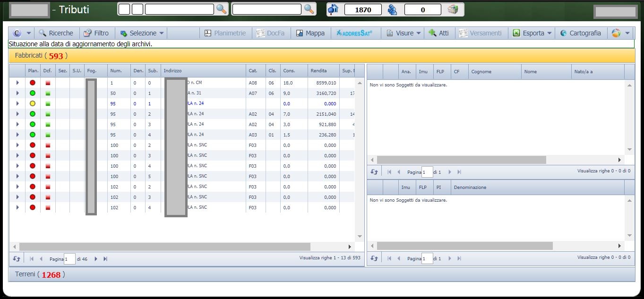Click the Versamenti toolbar button
644x299 pixels.
480,33
